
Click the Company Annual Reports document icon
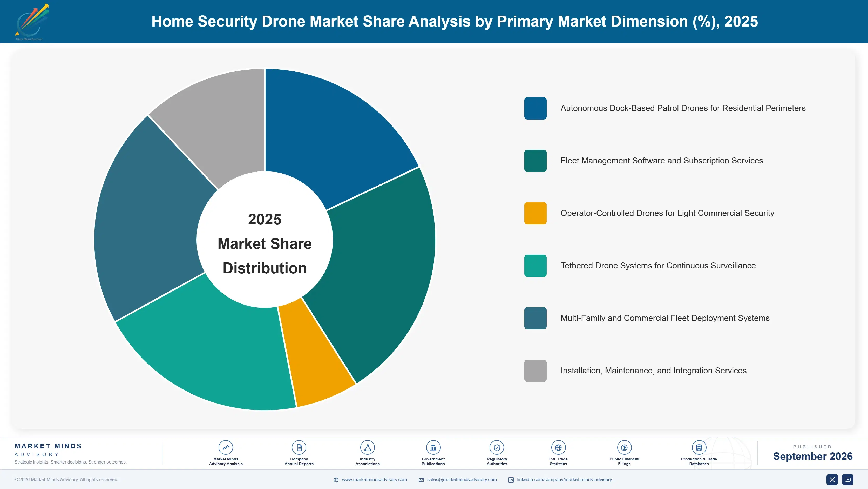pyautogui.click(x=299, y=447)
